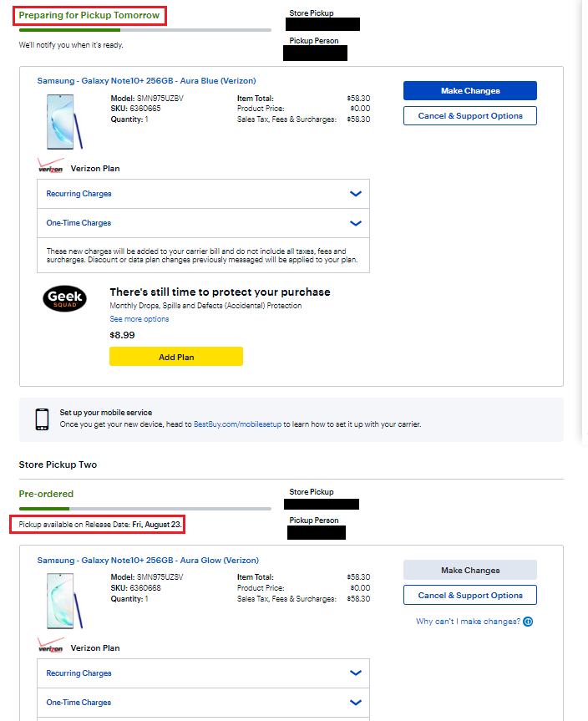Viewport: 588px width, 721px height.
Task: Expand Recurring Charges for the Aura Blue phone
Action: (203, 194)
